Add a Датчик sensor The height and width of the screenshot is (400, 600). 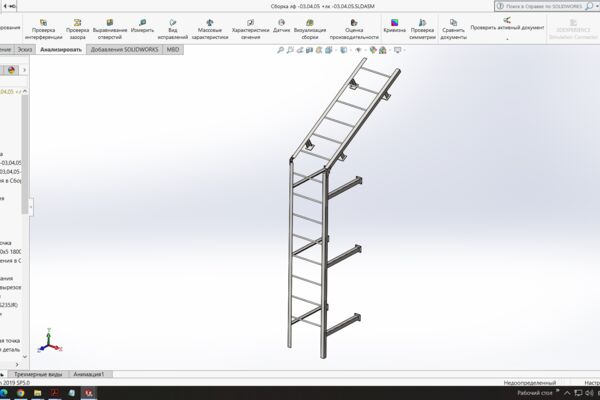(x=281, y=26)
